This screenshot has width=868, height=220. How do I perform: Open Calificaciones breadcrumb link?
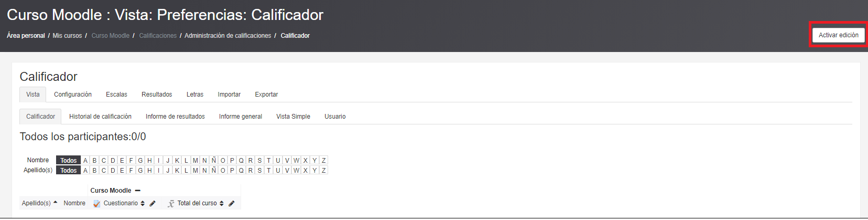tap(158, 36)
